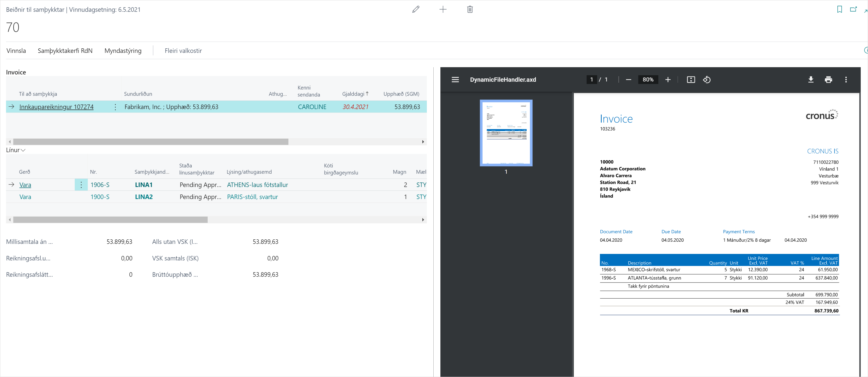Viewport: 868px width, 377px height.
Task: Click the trash delete icon
Action: coord(470,10)
